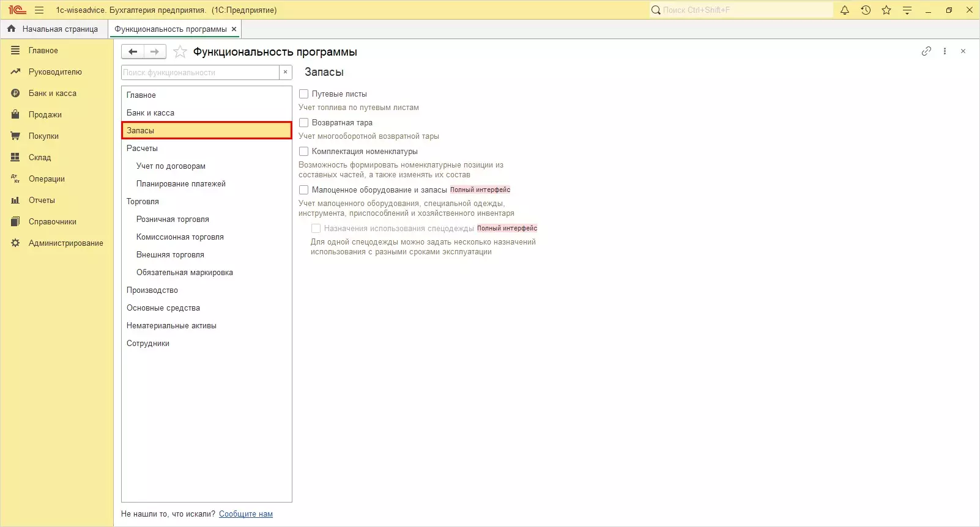
Task: Open notifications bell icon
Action: click(845, 10)
